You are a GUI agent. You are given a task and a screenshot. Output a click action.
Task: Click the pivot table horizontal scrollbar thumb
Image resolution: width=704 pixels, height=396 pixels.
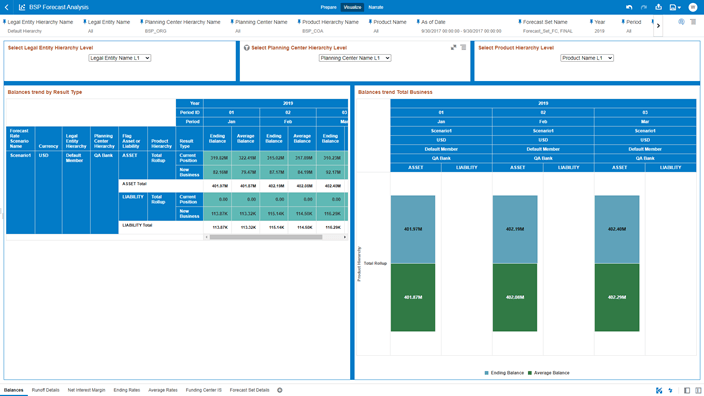coord(266,237)
